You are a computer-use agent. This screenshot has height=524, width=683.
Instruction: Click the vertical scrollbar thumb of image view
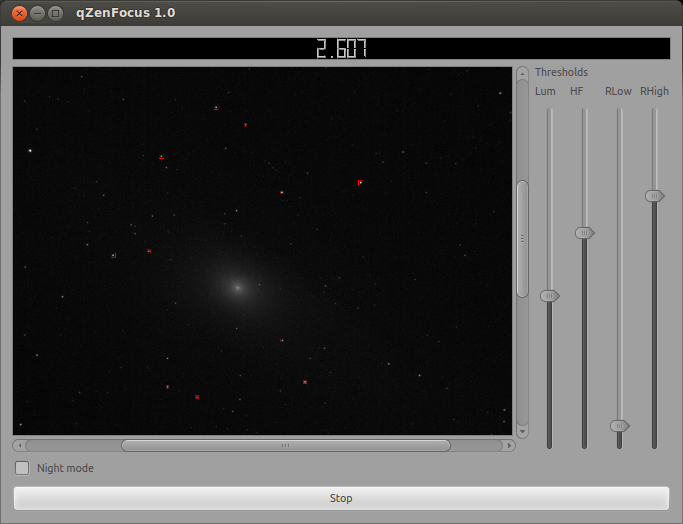tap(523, 239)
